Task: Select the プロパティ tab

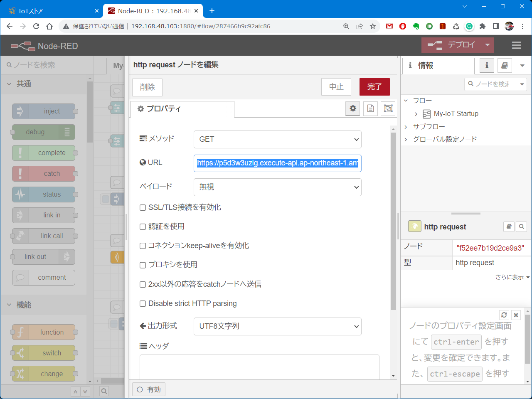Action: click(182, 109)
